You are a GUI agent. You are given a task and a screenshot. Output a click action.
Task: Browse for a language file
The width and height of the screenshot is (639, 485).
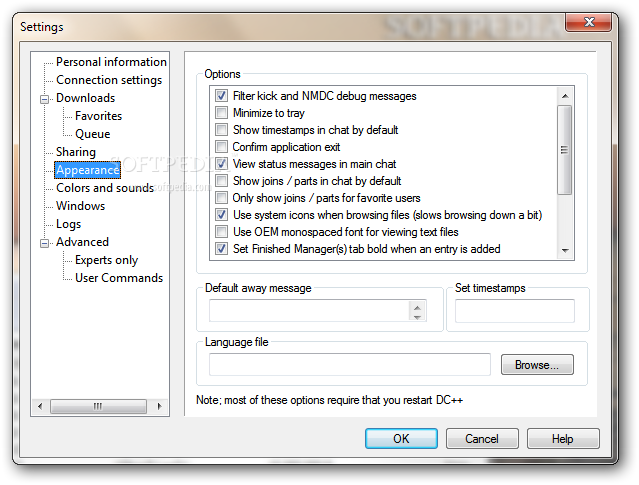tap(537, 364)
